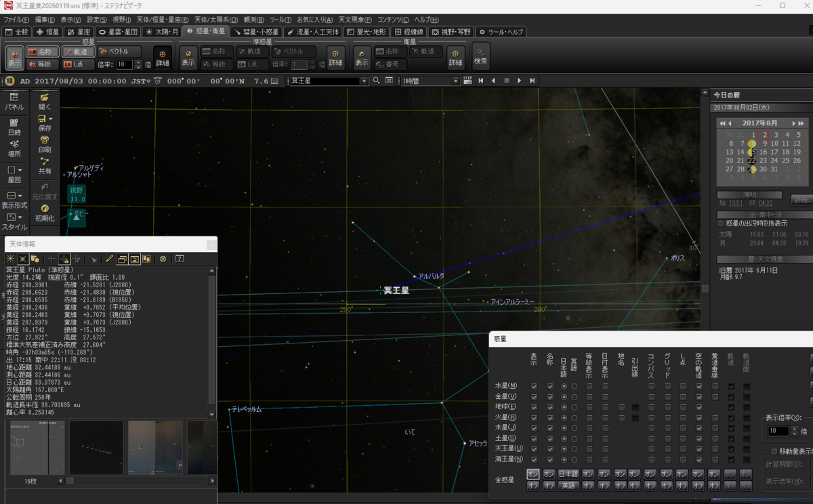Check 天王星 コンパス checkbox
This screenshot has height=504, width=813.
[651, 449]
